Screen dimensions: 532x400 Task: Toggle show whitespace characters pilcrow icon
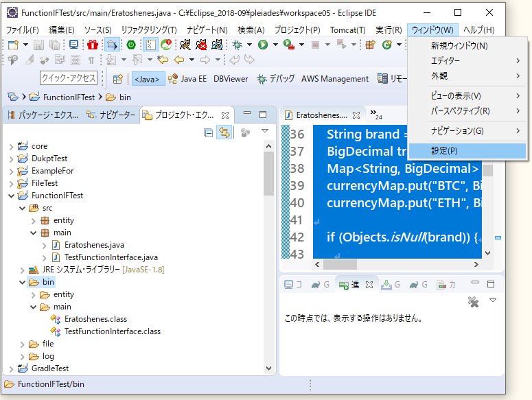point(91,60)
